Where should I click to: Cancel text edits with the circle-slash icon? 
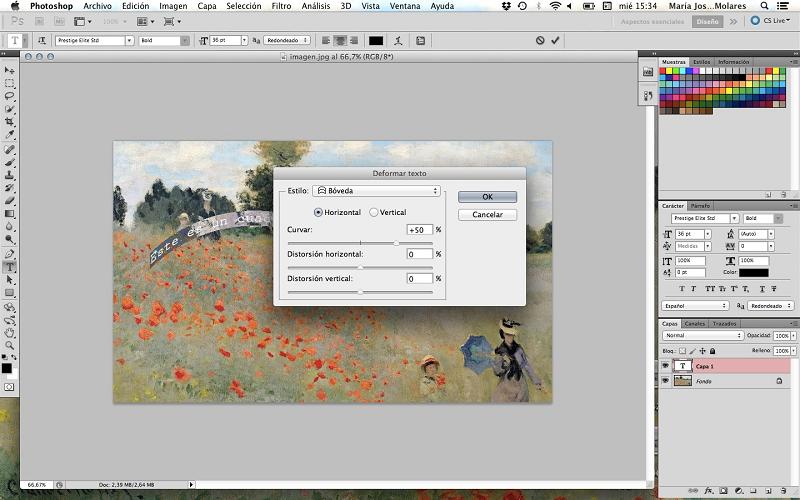point(540,41)
